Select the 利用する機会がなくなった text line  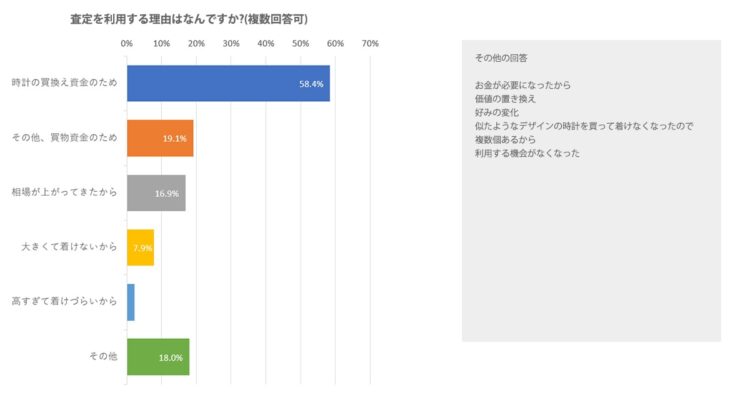pyautogui.click(x=527, y=153)
